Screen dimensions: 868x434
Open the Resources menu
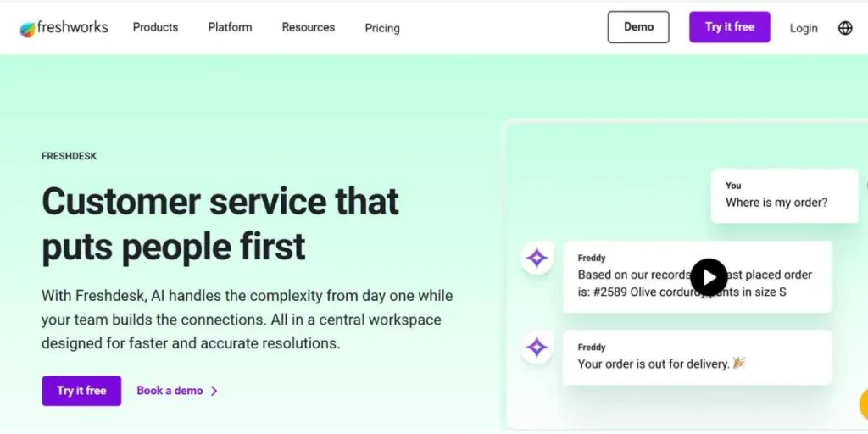pyautogui.click(x=309, y=27)
